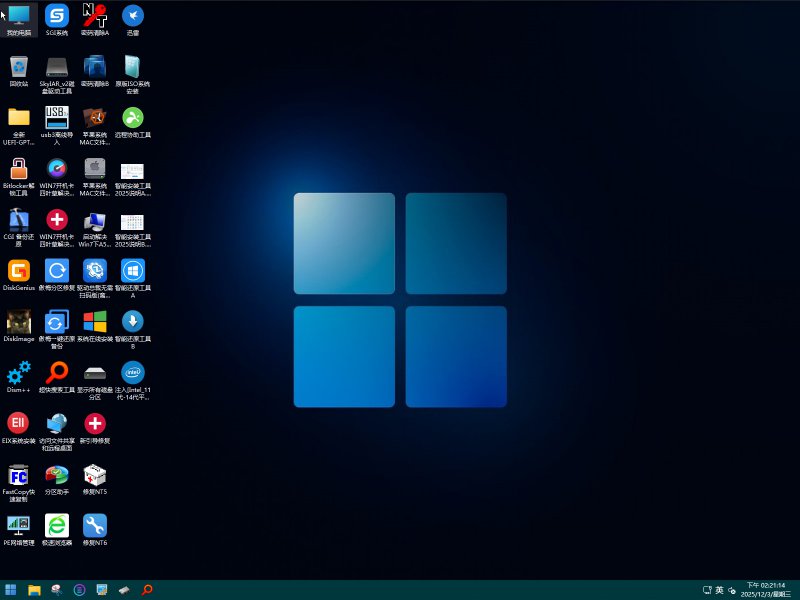
Task: Launch the SGI系统 blue S icon
Action: [57, 19]
